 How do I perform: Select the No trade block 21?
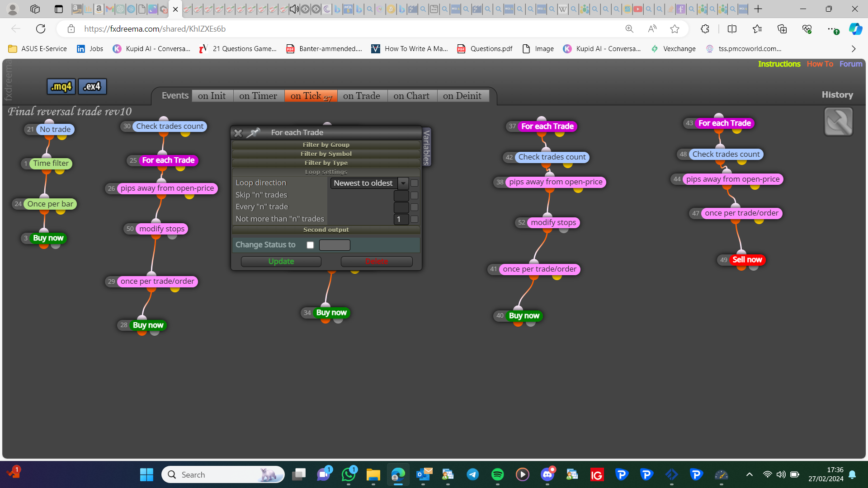[x=55, y=129]
